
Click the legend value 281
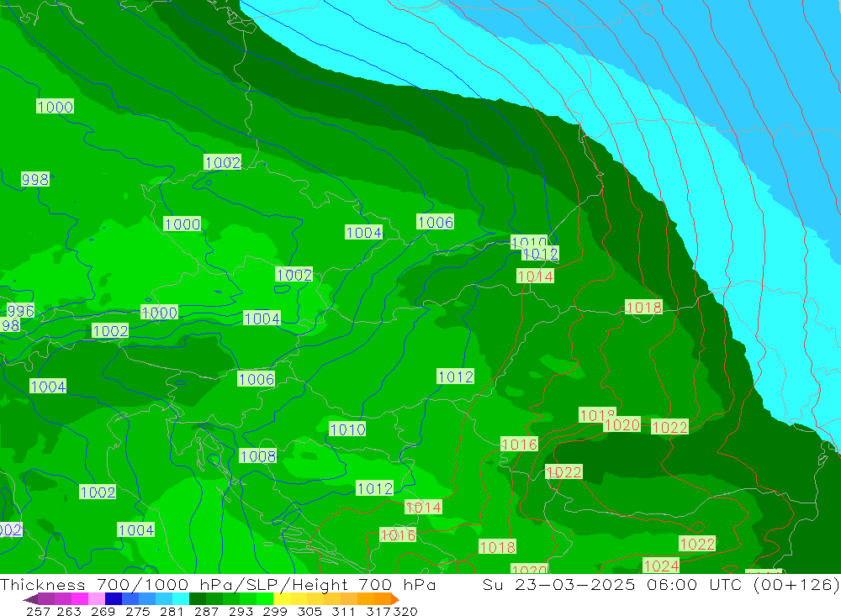171,611
